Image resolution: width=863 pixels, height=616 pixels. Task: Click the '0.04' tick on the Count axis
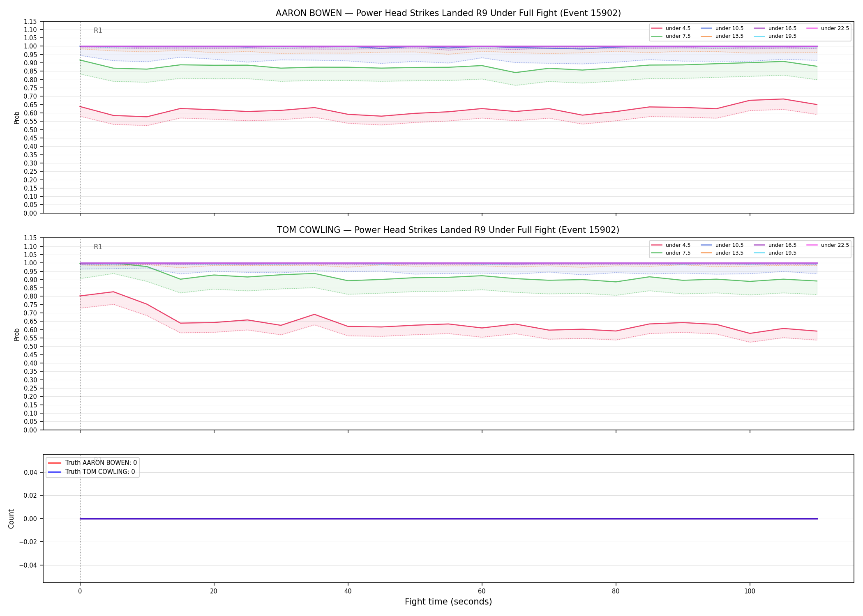click(30, 472)
